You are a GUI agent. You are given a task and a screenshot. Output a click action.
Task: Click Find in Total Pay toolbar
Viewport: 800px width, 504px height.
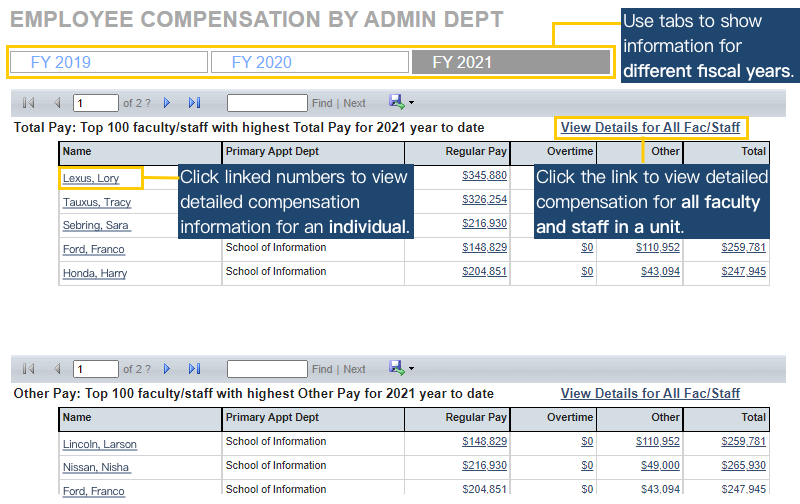tap(322, 103)
